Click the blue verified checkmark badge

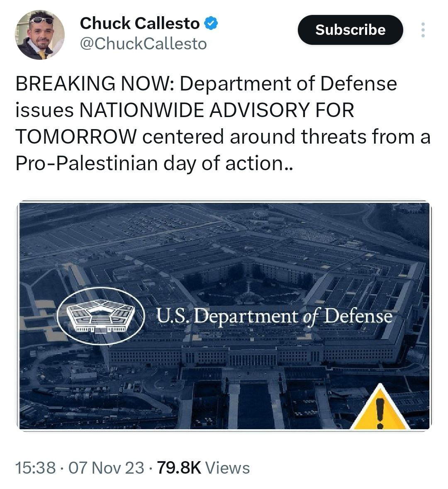click(x=212, y=23)
